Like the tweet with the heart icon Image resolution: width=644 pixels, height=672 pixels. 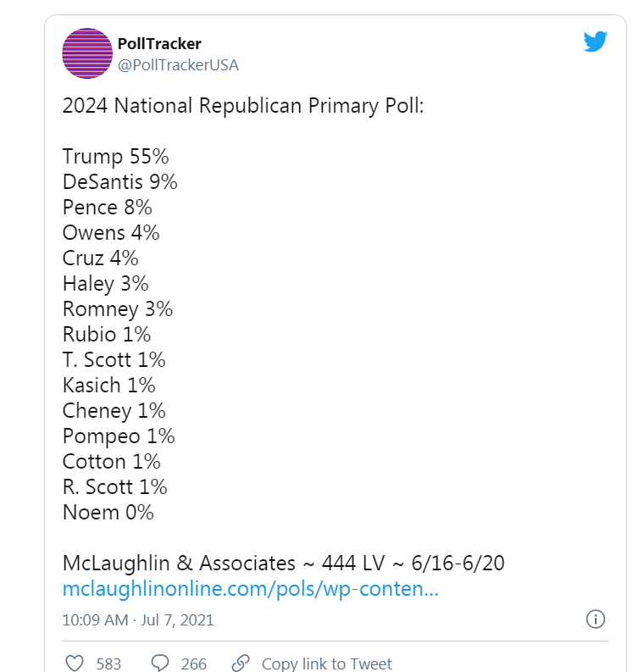pos(75,663)
